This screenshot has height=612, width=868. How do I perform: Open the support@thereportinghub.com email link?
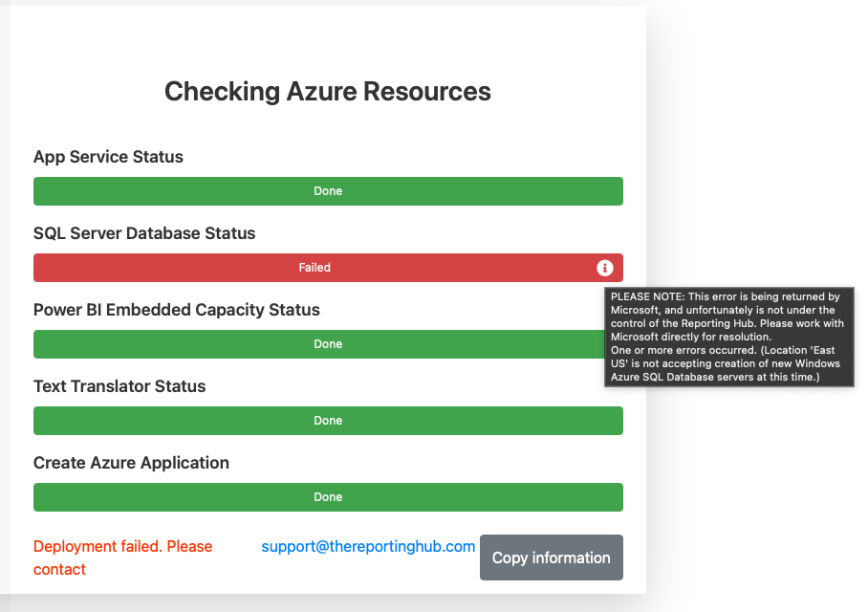point(368,546)
